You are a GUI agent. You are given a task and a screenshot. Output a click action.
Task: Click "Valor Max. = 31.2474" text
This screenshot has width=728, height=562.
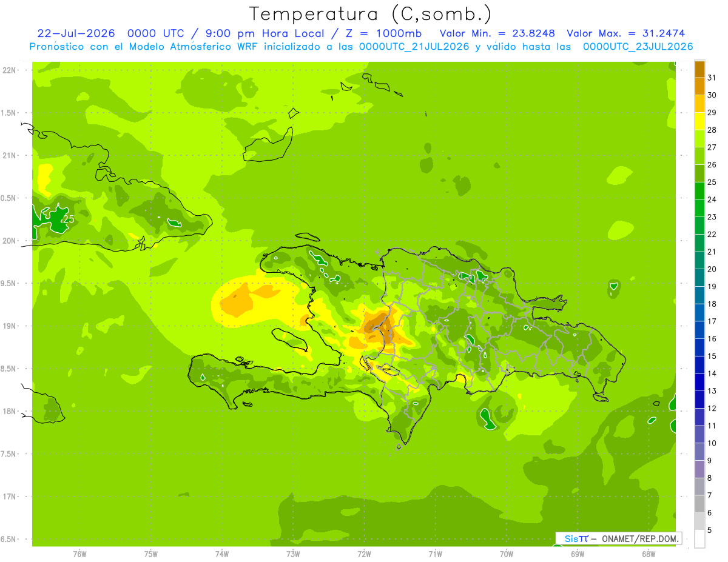(626, 33)
